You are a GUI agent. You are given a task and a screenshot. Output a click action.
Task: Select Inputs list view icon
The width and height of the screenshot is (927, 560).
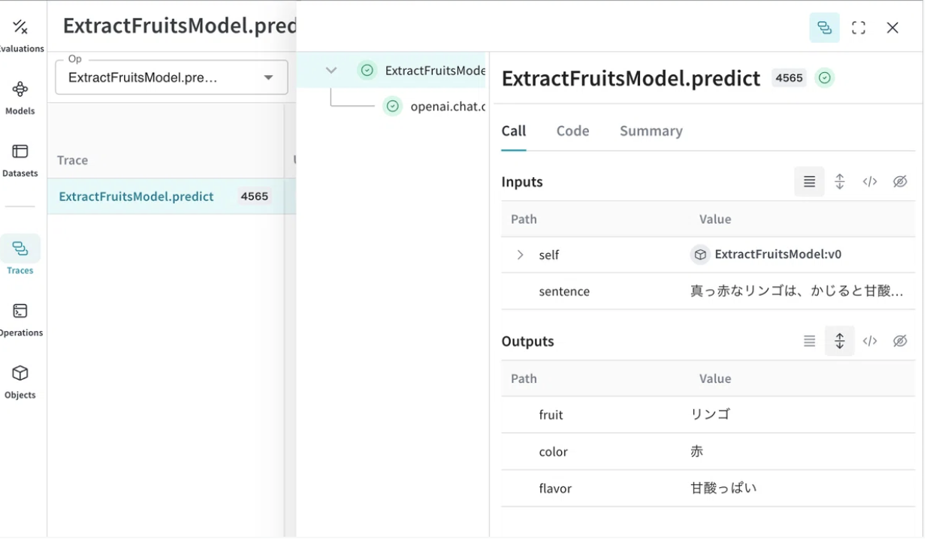click(809, 182)
